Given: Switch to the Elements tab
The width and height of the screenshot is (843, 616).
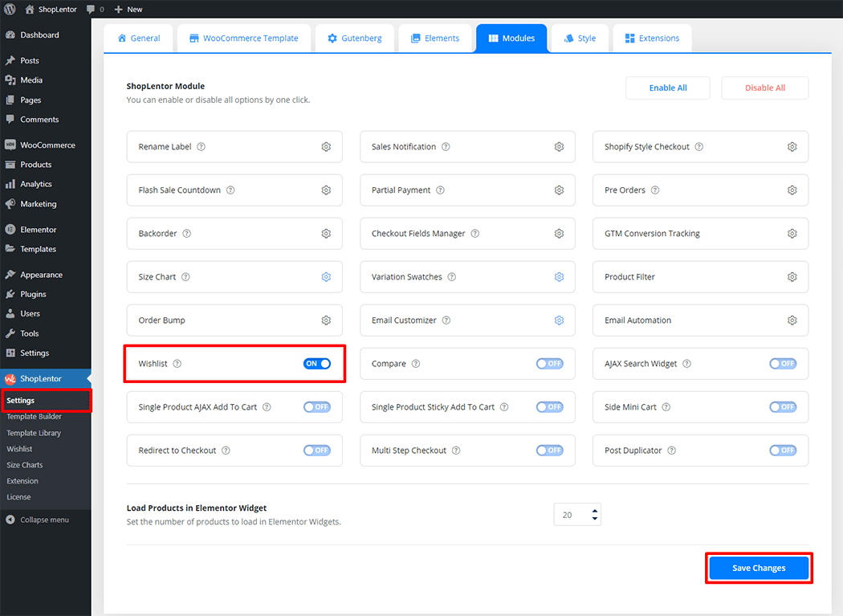Looking at the screenshot, I should pos(434,38).
